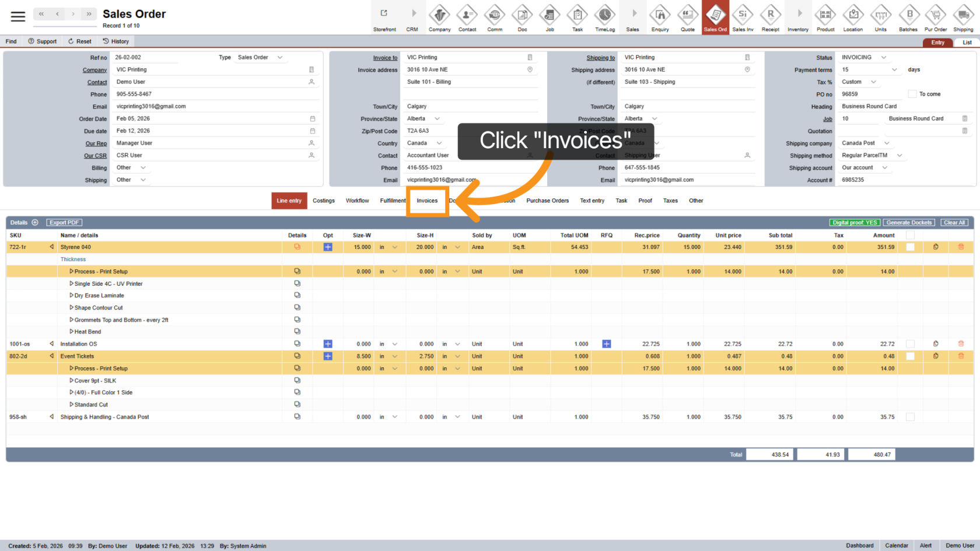Switch to the Invoices tab
This screenshot has height=551, width=980.
coord(427,201)
